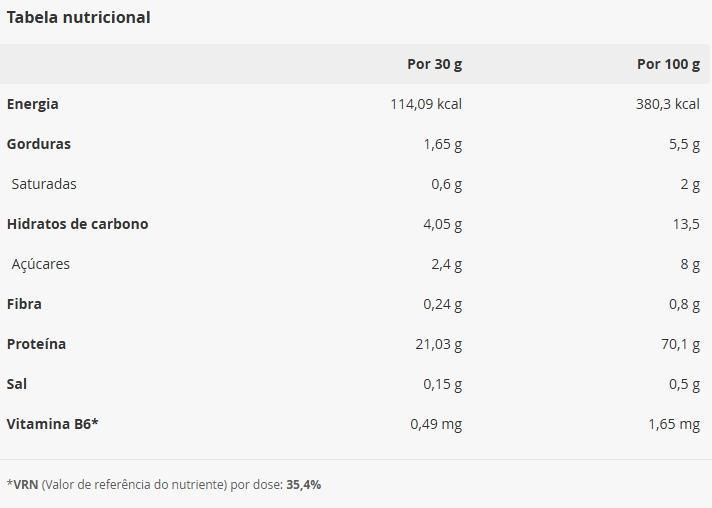Select the 380,3 kcal energy value
Image resolution: width=712 pixels, height=508 pixels.
pyautogui.click(x=666, y=104)
